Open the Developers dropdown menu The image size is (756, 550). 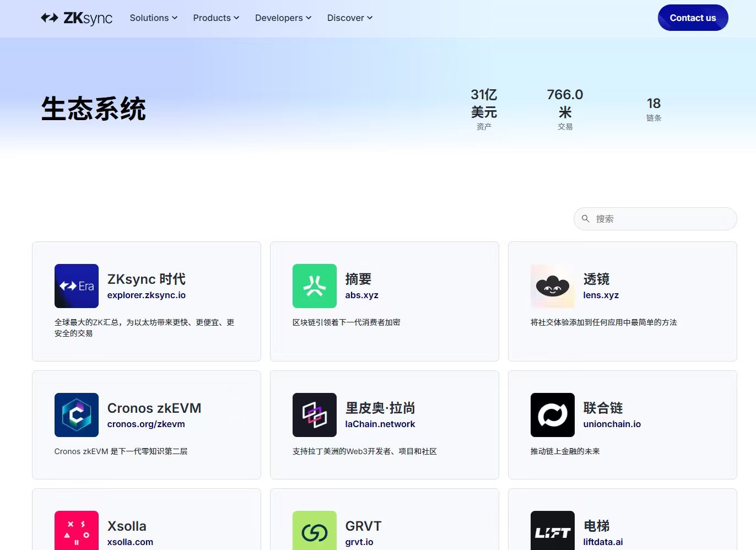coord(283,18)
